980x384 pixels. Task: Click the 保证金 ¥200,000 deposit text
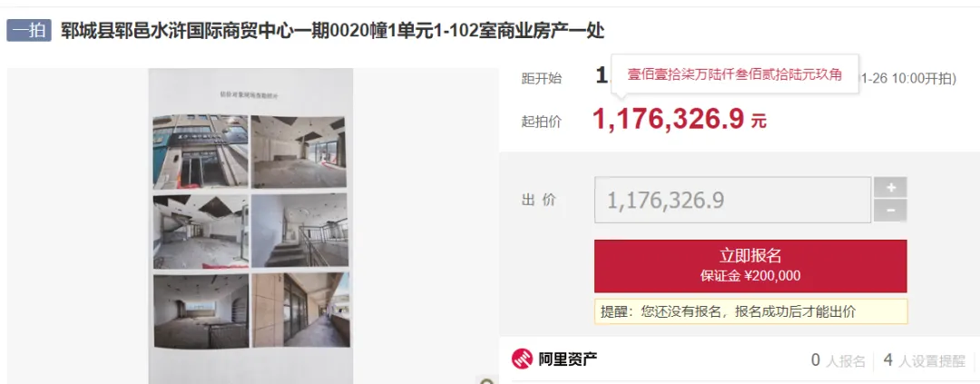pyautogui.click(x=750, y=276)
